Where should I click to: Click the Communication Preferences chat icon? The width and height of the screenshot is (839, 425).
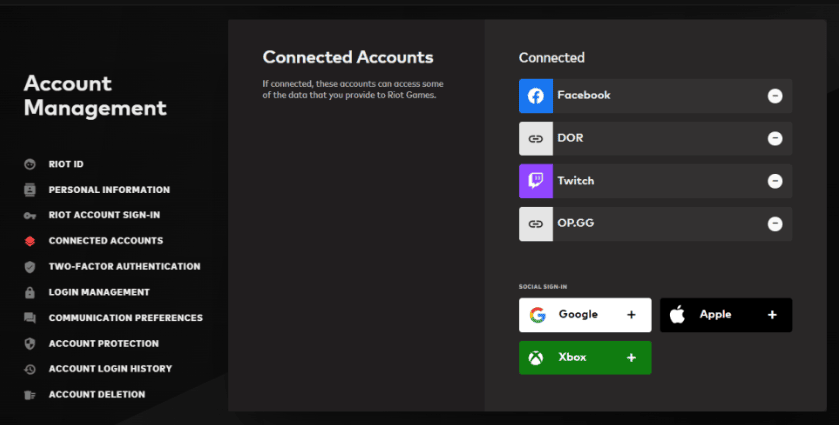pyautogui.click(x=30, y=318)
